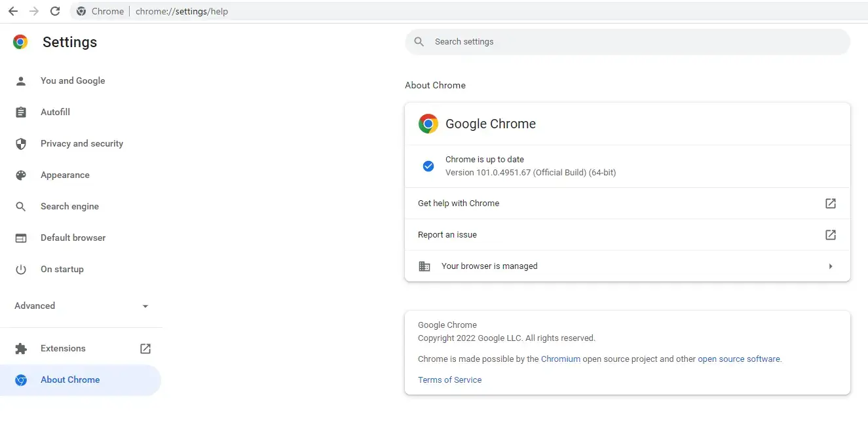Viewport: 868px width, 426px height.
Task: Click into the Search settings field
Action: 628,42
